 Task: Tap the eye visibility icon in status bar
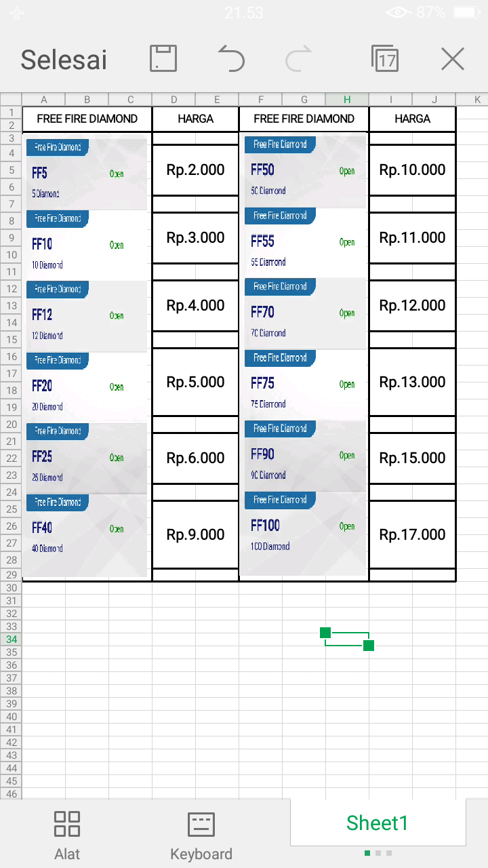coord(397,12)
